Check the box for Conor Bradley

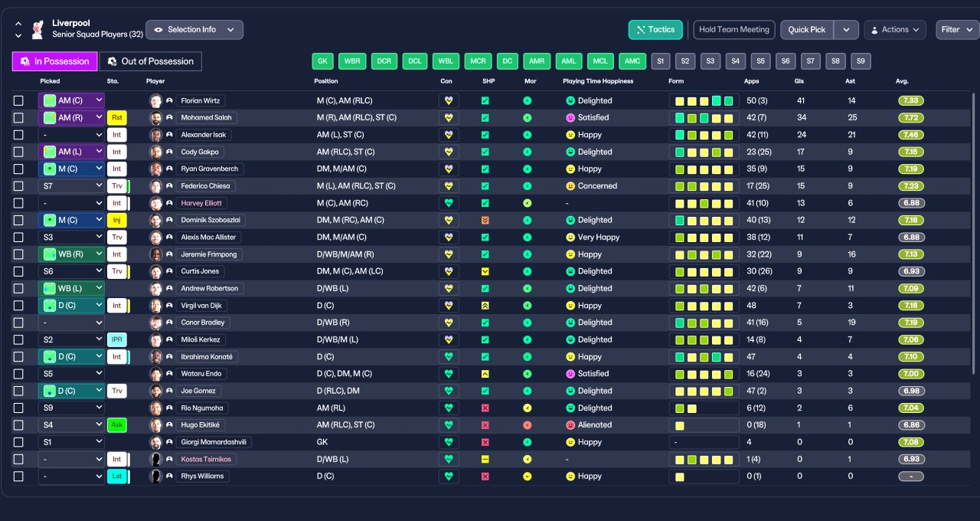tap(18, 323)
